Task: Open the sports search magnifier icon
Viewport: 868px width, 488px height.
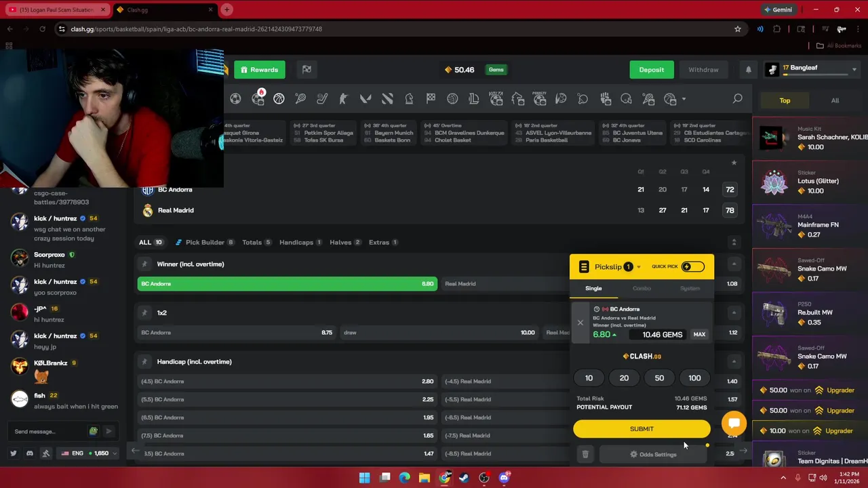Action: coord(737,99)
